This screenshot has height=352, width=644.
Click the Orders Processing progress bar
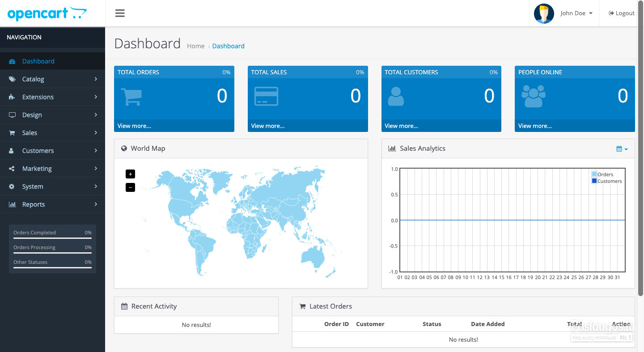tap(52, 253)
